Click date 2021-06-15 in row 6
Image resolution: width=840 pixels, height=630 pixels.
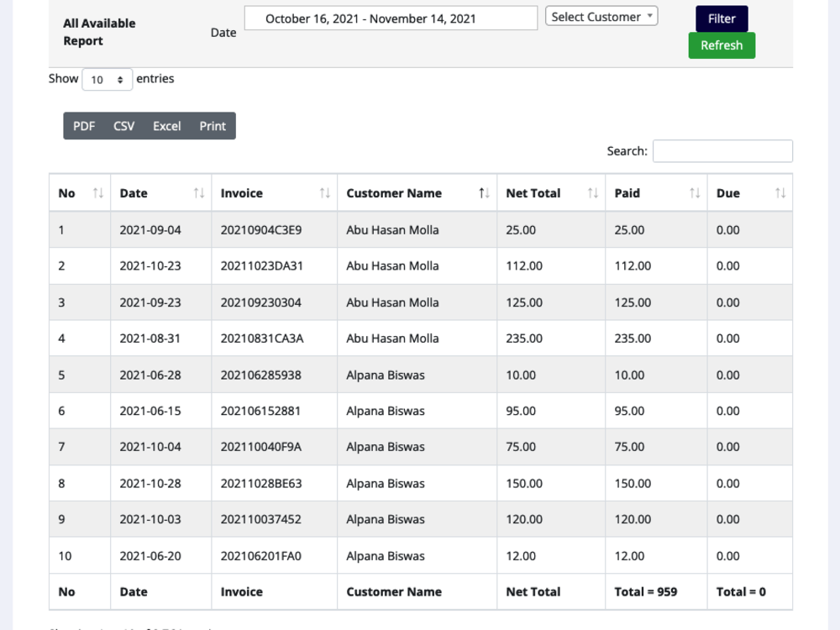(150, 411)
